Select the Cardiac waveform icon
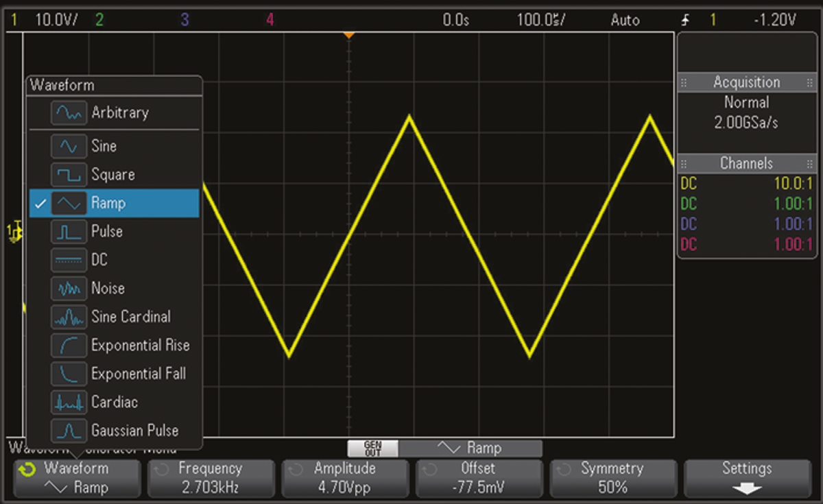 coord(69,403)
